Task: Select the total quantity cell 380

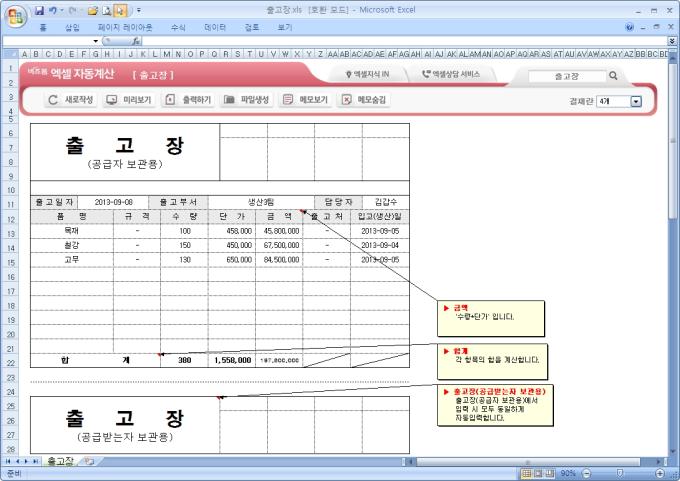Action: tap(184, 360)
